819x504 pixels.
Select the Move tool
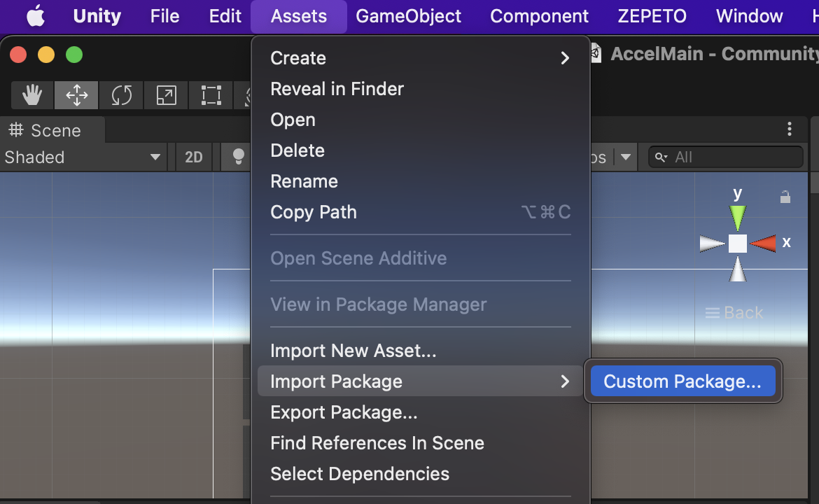click(x=76, y=95)
